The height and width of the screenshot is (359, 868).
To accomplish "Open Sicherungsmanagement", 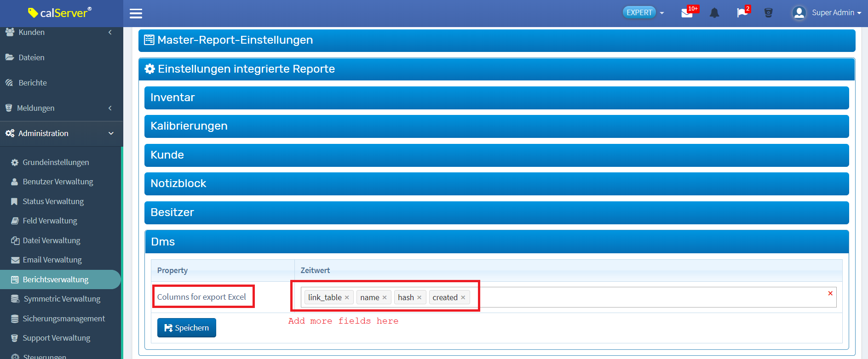I will tap(63, 319).
